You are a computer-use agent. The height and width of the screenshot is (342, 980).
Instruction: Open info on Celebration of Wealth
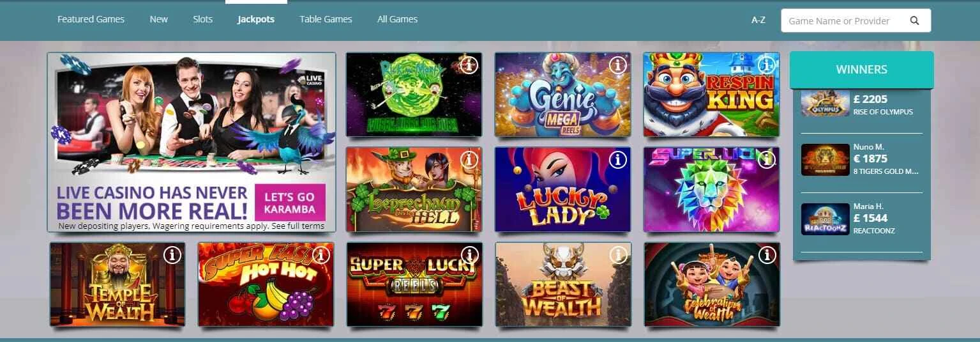point(766,255)
